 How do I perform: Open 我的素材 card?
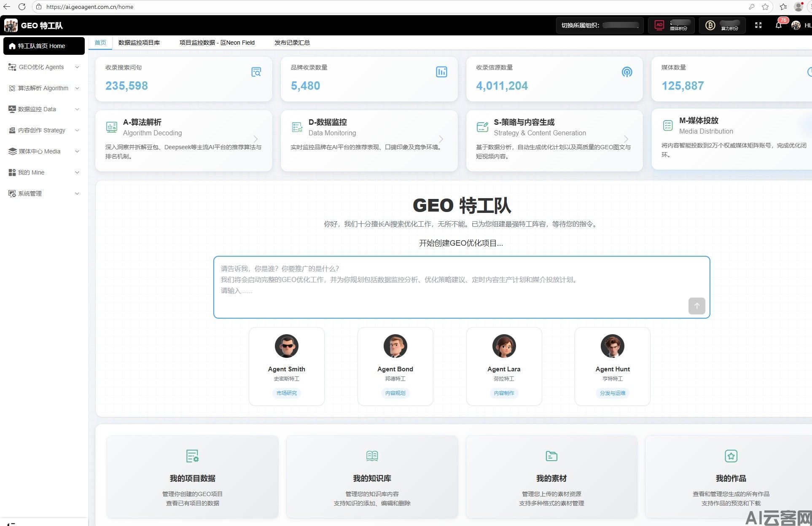pos(551,477)
